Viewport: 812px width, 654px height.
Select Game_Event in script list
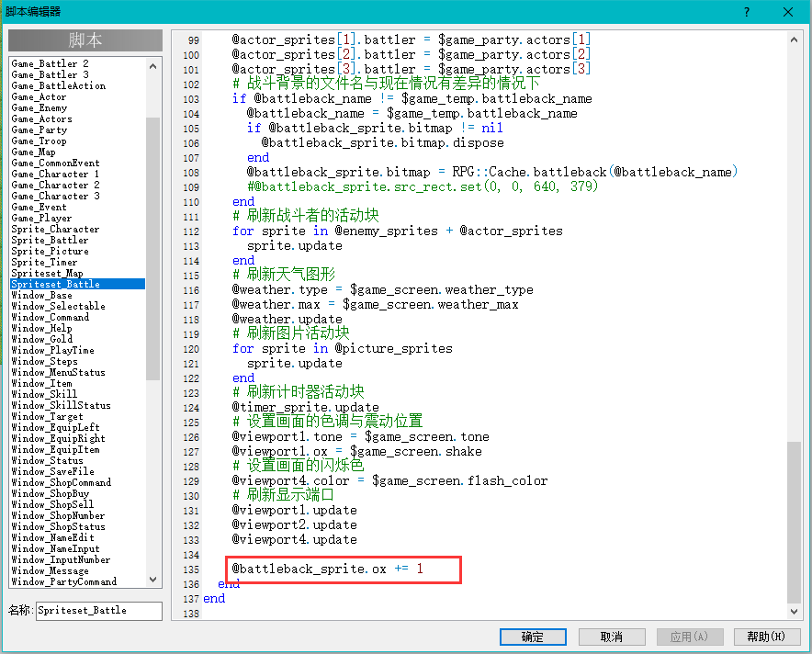coord(39,207)
